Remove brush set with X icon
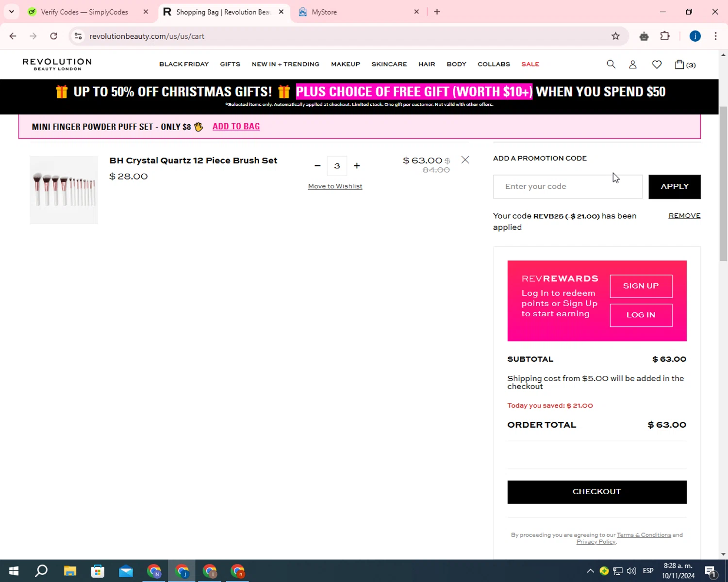The image size is (728, 582). point(465,160)
